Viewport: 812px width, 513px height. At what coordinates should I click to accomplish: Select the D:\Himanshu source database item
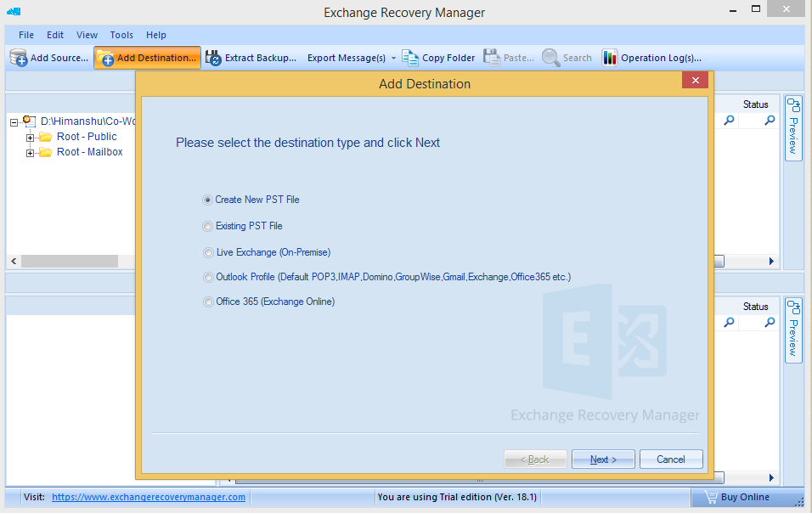pyautogui.click(x=87, y=121)
